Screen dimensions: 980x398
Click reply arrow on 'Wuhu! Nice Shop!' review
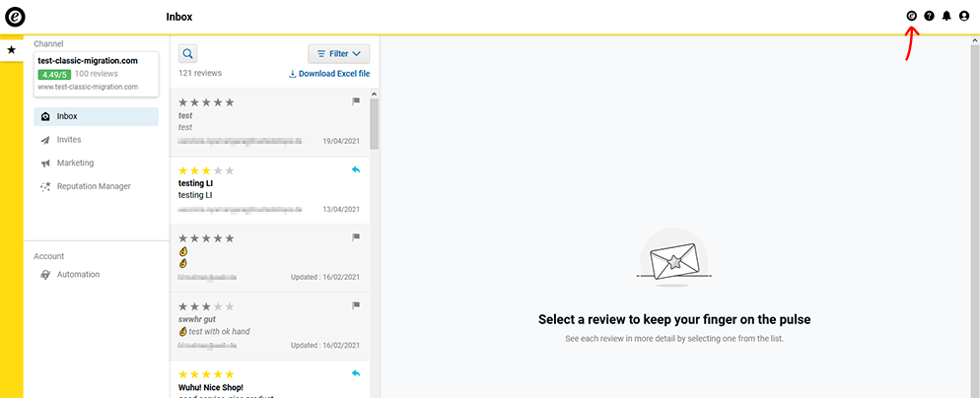(x=356, y=373)
